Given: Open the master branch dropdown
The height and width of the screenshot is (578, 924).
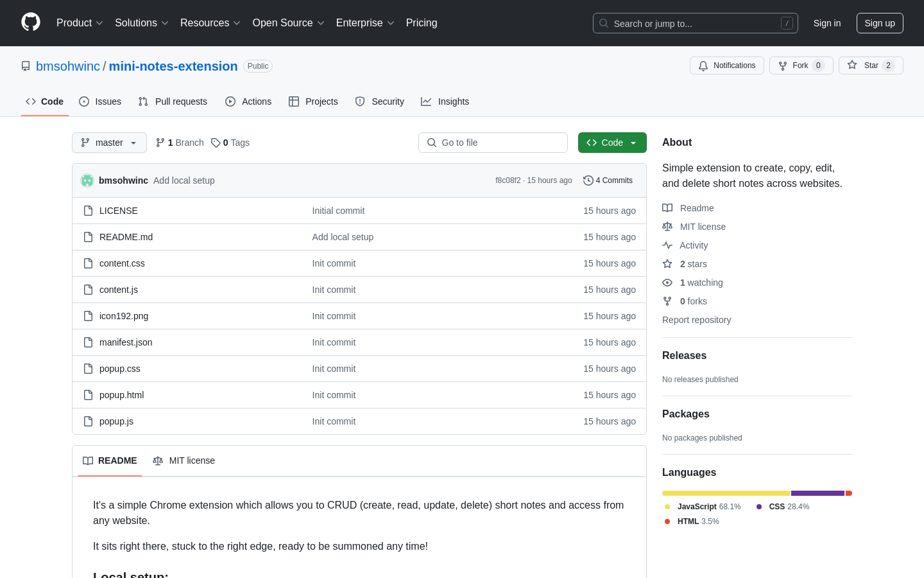Looking at the screenshot, I should tap(109, 143).
